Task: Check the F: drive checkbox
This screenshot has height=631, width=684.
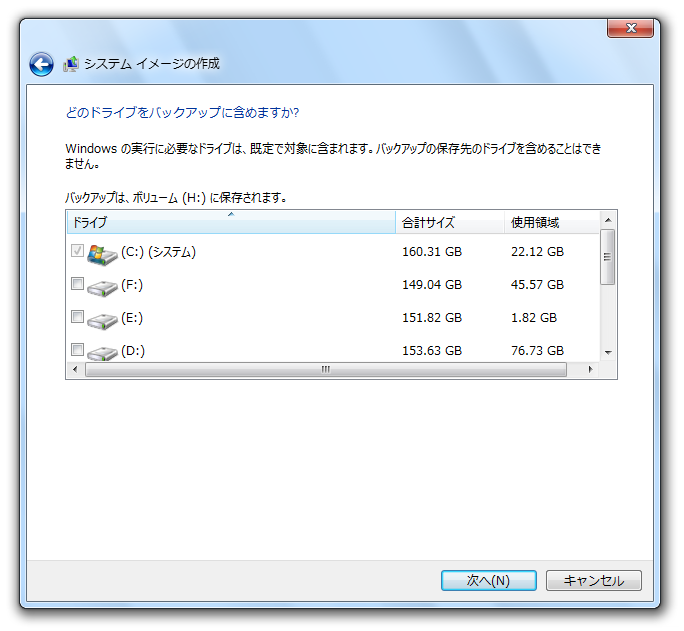Action: (x=77, y=283)
